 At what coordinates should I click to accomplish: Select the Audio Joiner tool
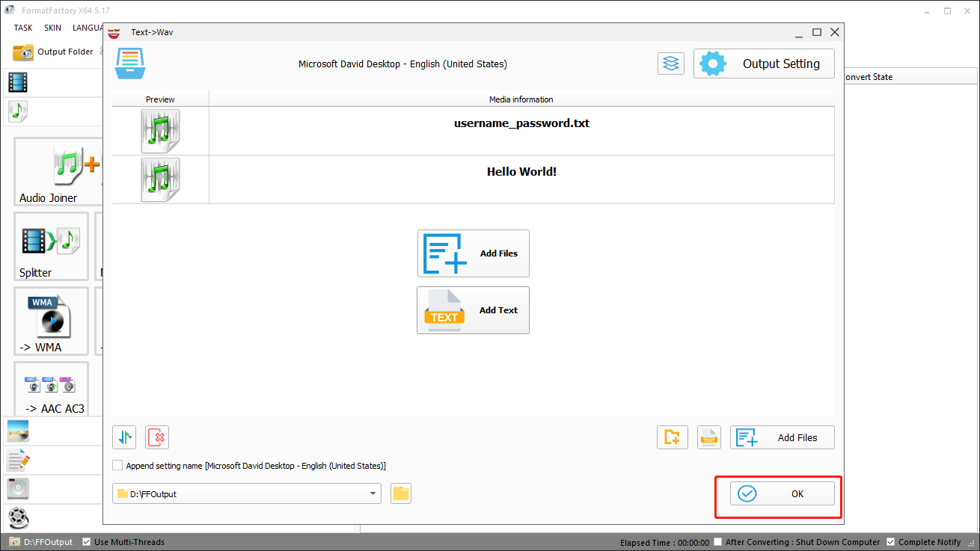[58, 172]
